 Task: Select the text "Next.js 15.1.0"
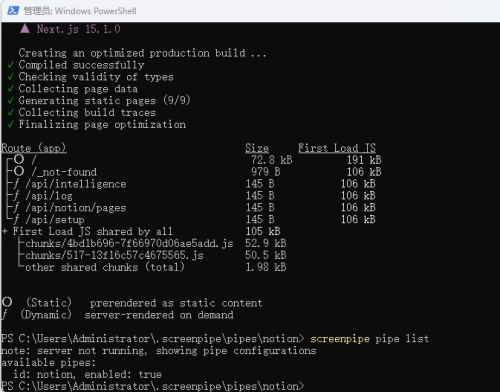tap(79, 29)
